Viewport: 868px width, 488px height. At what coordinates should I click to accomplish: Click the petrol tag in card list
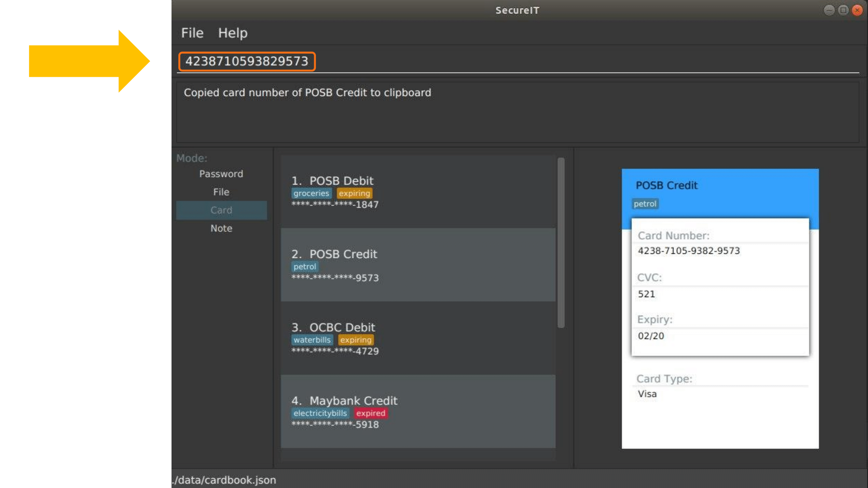click(305, 267)
